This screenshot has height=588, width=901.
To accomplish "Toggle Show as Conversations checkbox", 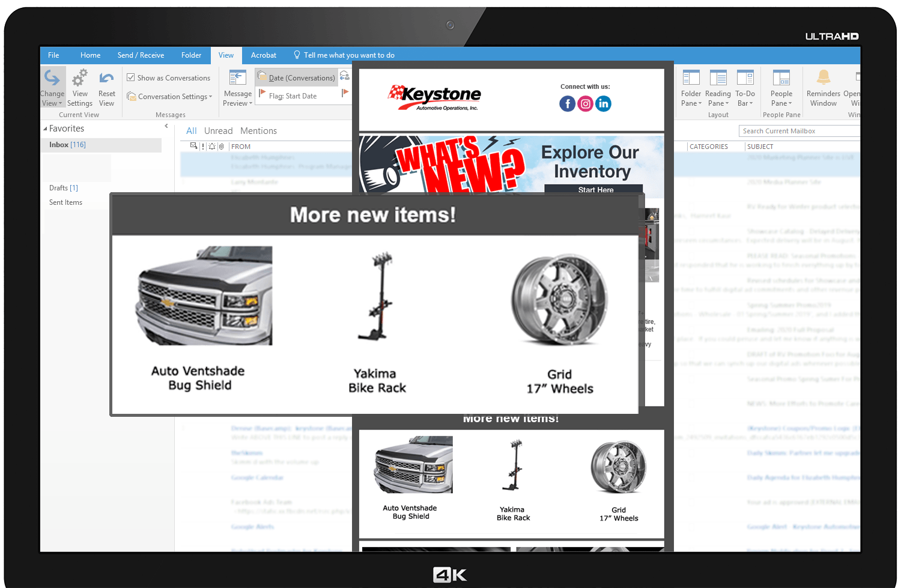I will (131, 77).
